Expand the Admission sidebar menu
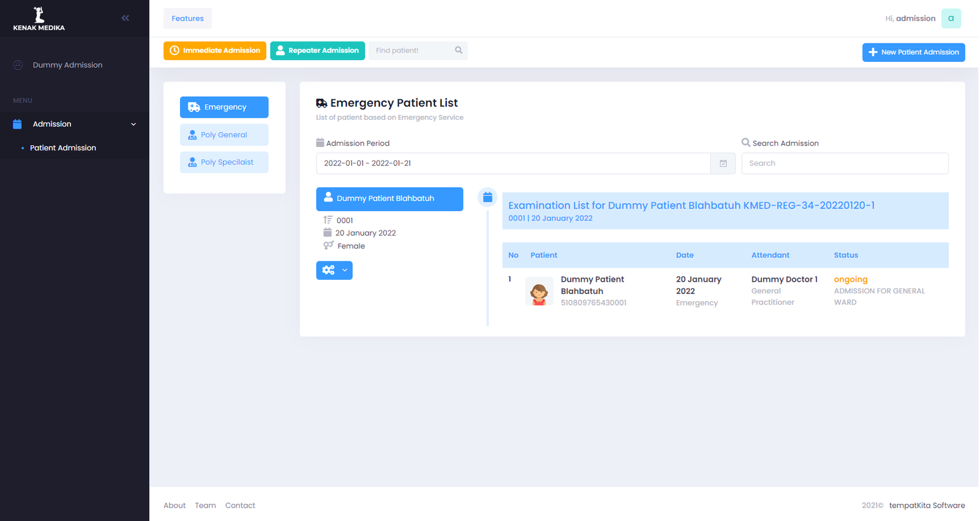 coord(74,124)
